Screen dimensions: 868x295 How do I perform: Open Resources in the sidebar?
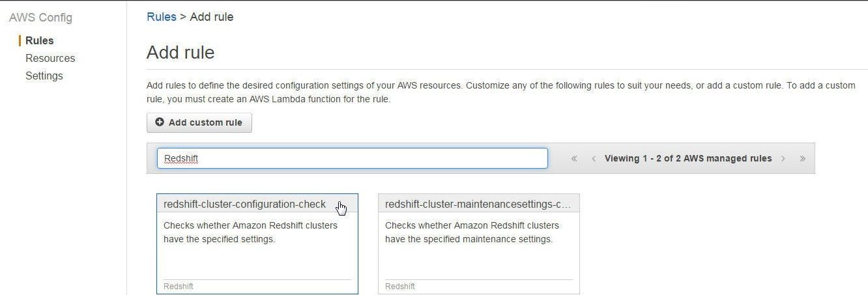click(50, 58)
